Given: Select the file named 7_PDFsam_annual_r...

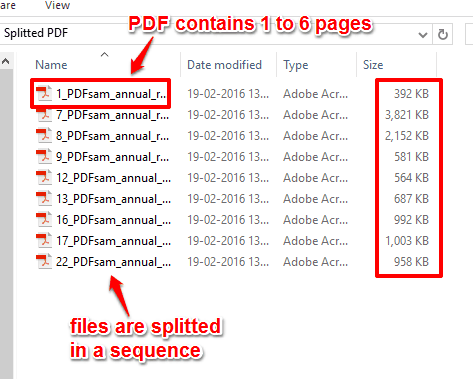Looking at the screenshot, I should click(x=112, y=115).
